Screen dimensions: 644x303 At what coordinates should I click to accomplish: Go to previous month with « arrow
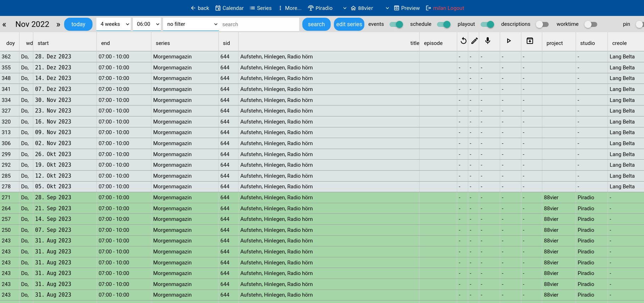[5, 24]
